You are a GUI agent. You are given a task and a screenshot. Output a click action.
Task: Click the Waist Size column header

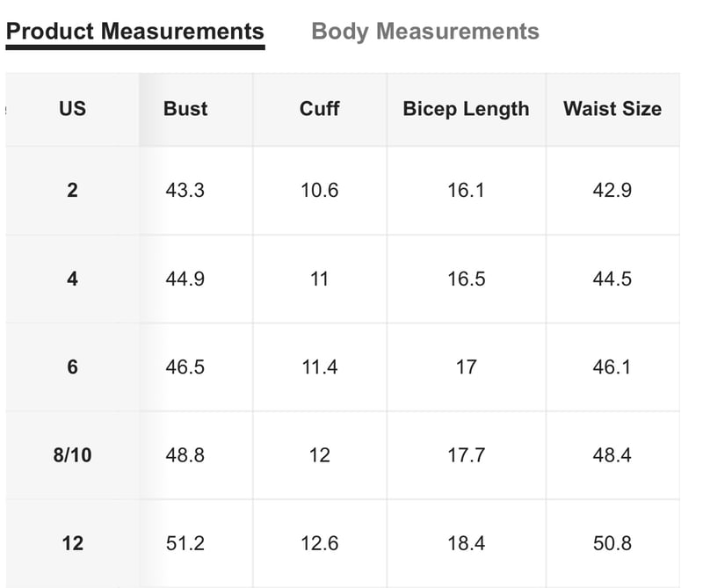612,108
